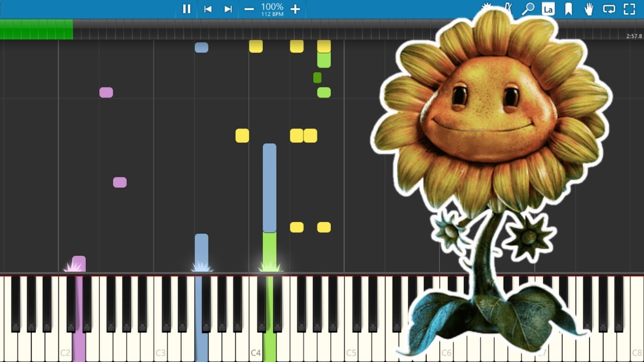Click the small dark green falling note

pyautogui.click(x=317, y=77)
